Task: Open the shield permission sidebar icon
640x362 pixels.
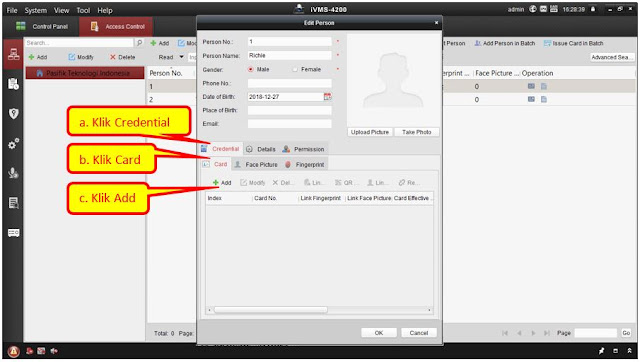Action: (x=13, y=113)
